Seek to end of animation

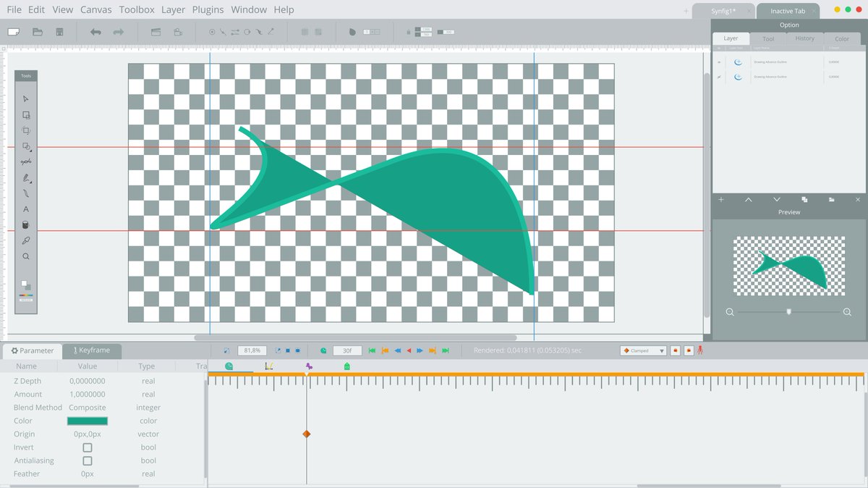click(x=446, y=350)
